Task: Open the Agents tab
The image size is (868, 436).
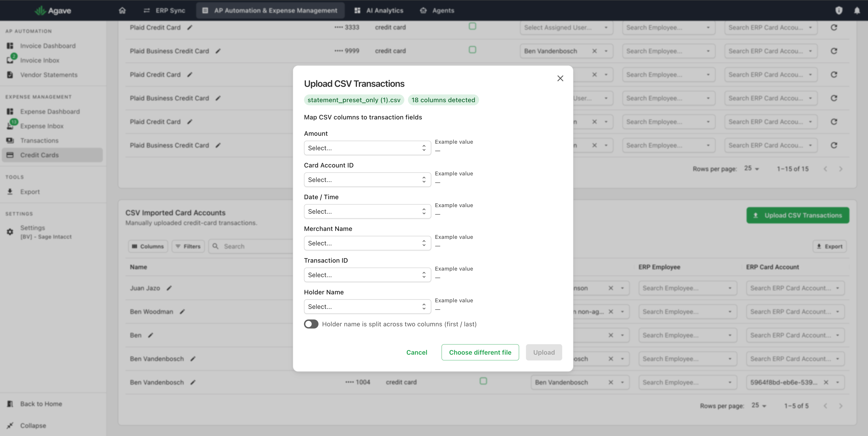Action: 437,10
